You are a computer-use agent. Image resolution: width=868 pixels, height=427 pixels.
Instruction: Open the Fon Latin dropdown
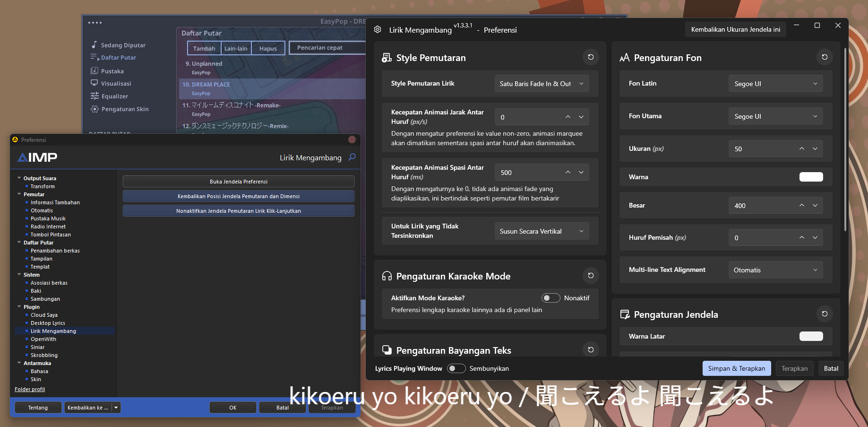tap(776, 84)
